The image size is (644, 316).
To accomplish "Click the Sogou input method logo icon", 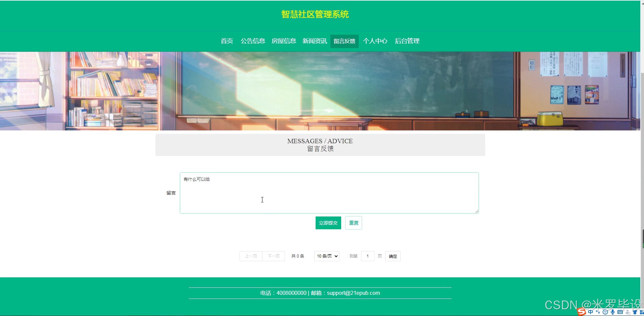I will tap(581, 312).
